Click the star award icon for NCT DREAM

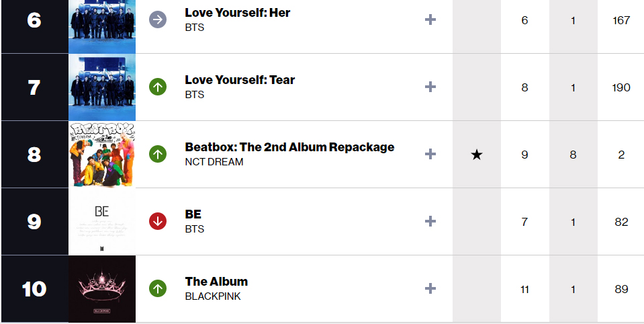click(x=476, y=155)
